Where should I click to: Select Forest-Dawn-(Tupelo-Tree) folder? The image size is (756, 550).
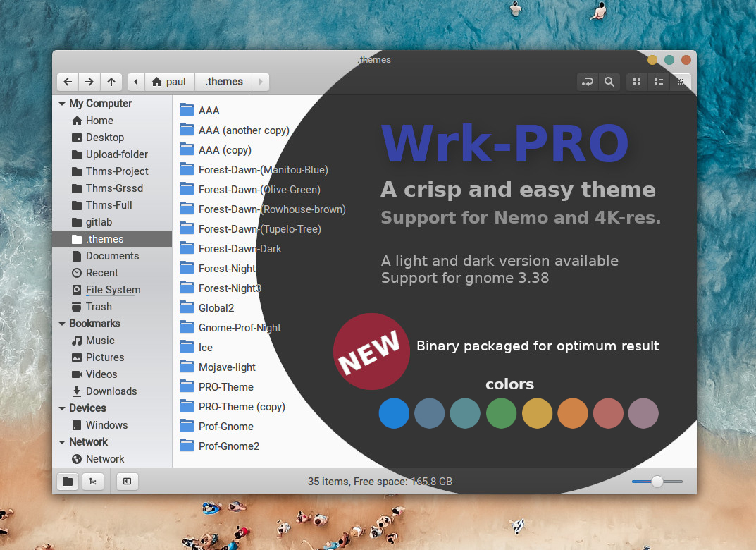pyautogui.click(x=250, y=229)
